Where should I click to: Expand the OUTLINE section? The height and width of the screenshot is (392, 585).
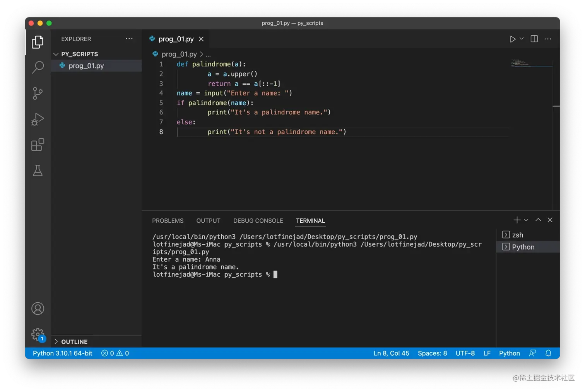click(96, 342)
